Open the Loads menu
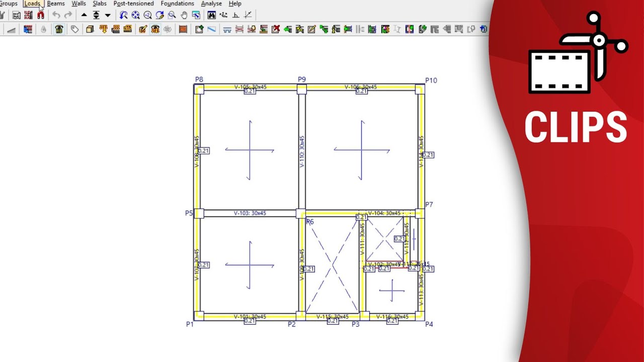The image size is (644, 362). tap(32, 4)
